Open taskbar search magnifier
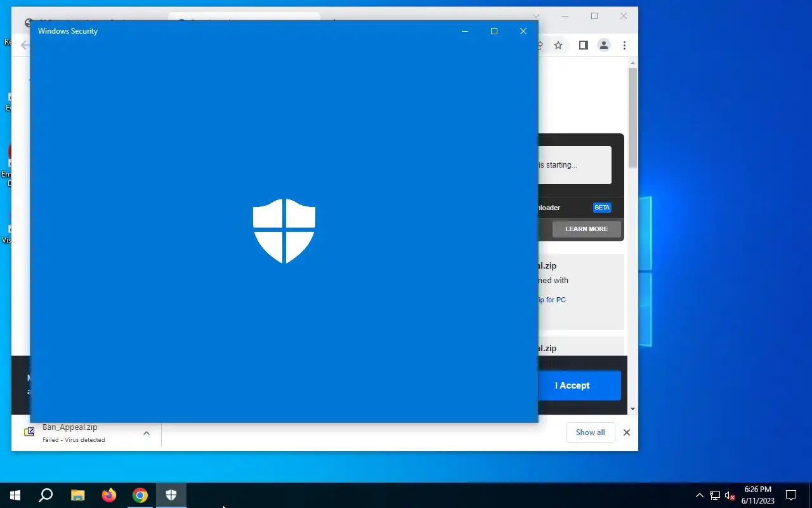 point(46,495)
